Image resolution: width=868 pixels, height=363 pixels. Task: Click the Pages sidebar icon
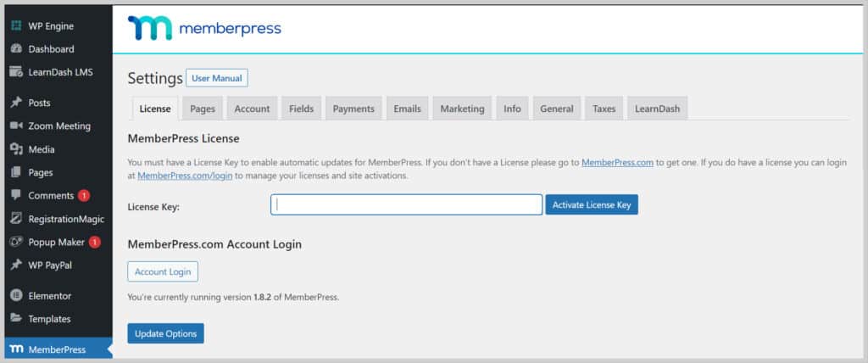16,172
